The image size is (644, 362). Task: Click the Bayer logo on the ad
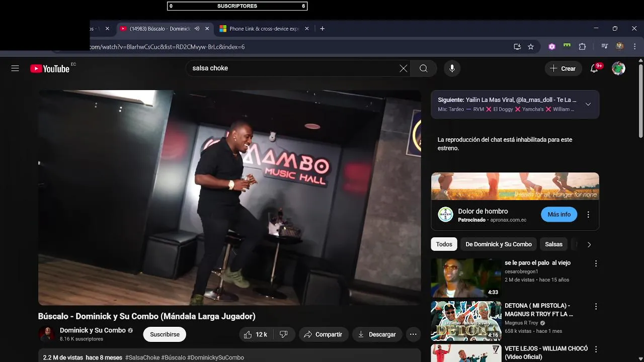tap(445, 215)
